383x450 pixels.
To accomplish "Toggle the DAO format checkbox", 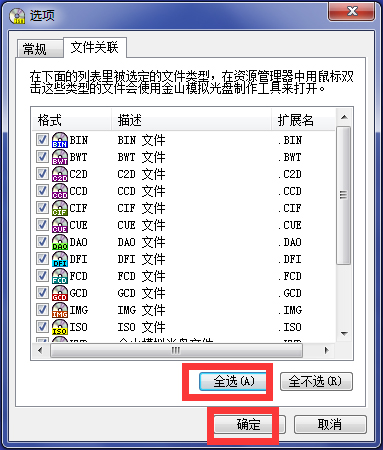I will click(x=42, y=241).
